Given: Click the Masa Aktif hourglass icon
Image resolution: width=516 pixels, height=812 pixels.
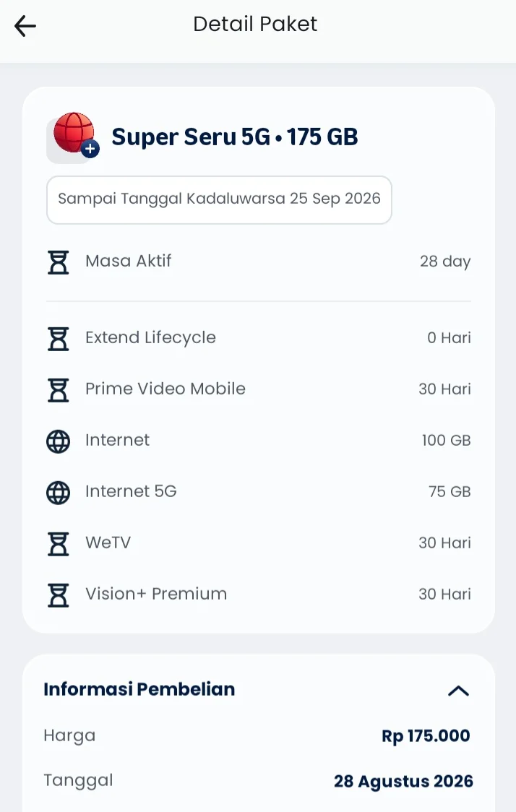Looking at the screenshot, I should coord(58,262).
